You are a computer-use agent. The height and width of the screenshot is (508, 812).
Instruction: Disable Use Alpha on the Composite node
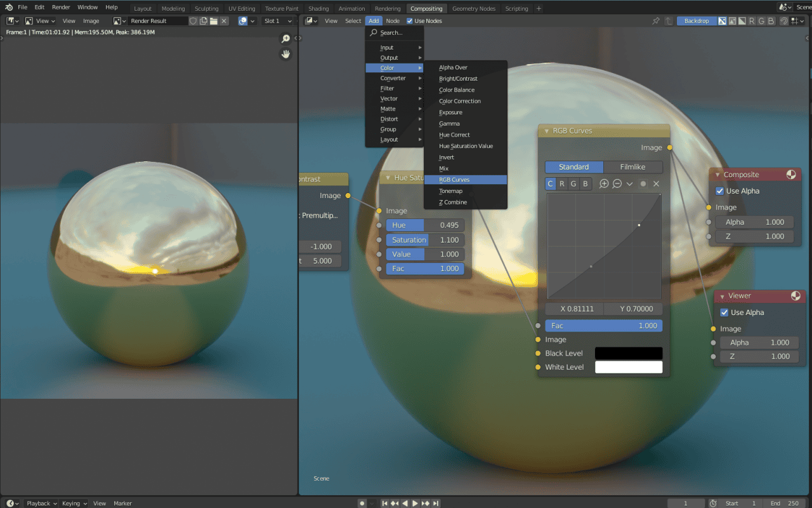[x=720, y=190]
